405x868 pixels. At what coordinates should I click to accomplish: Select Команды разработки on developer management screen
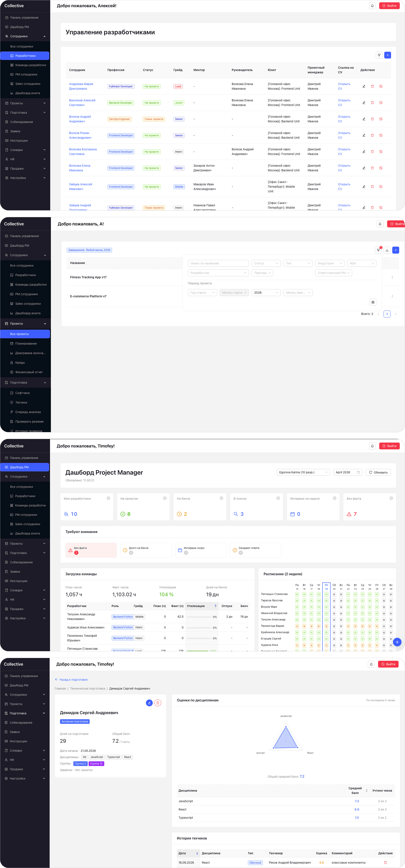pyautogui.click(x=25, y=65)
